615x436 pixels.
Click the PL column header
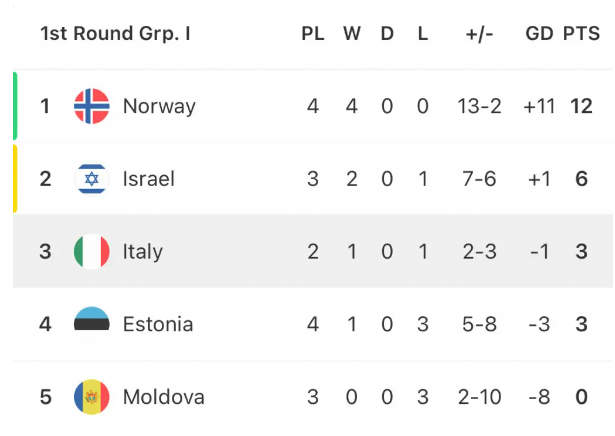[313, 33]
